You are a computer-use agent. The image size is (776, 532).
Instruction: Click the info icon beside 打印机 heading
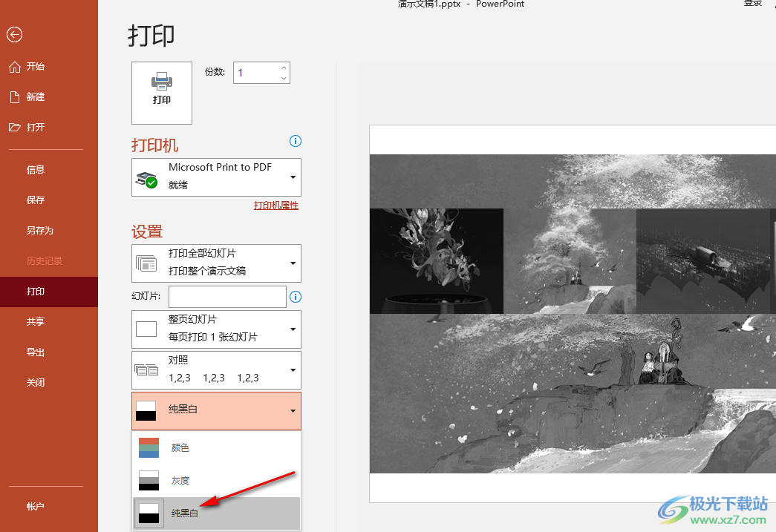click(296, 141)
